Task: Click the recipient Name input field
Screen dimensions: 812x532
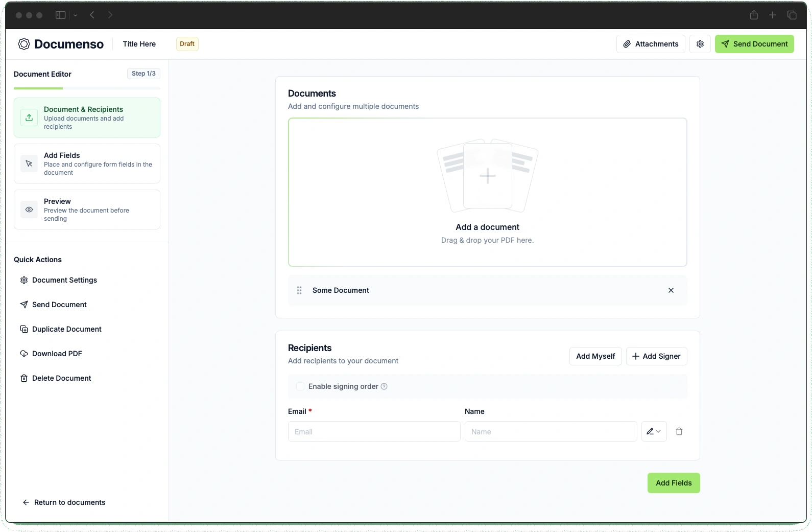Action: [x=551, y=431]
